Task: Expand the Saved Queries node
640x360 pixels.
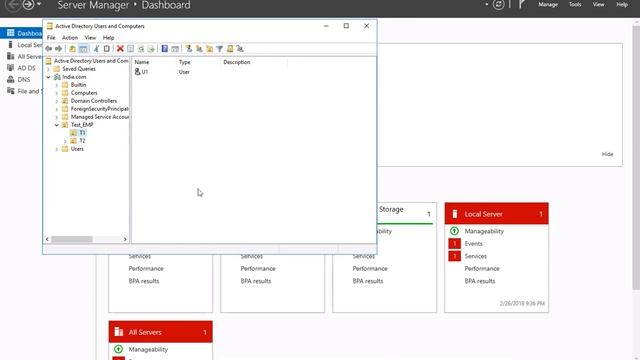Action: coord(49,69)
